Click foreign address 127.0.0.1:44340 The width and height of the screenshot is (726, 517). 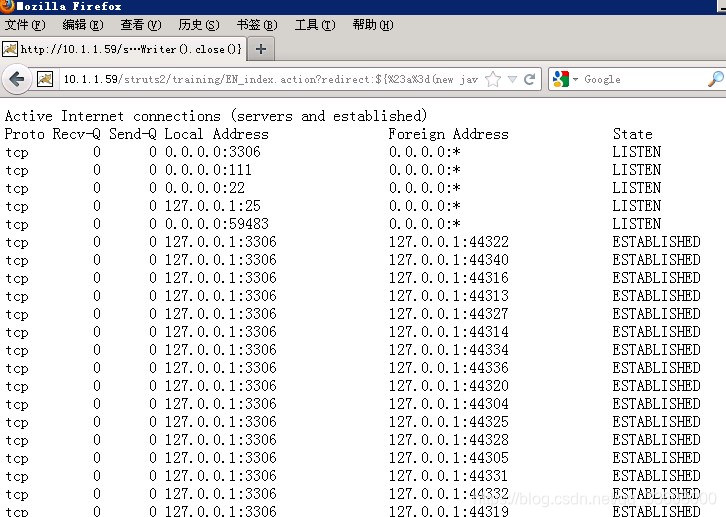[x=449, y=260]
